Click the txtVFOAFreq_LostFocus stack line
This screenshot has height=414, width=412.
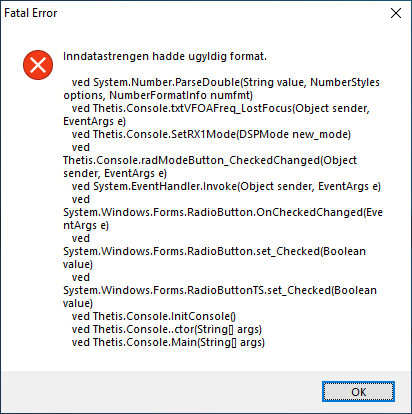221,108
